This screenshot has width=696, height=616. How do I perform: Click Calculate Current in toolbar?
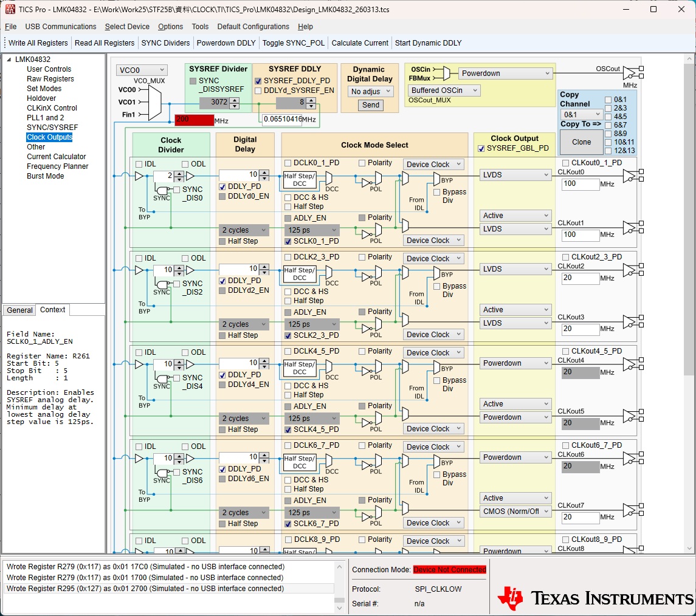click(359, 43)
